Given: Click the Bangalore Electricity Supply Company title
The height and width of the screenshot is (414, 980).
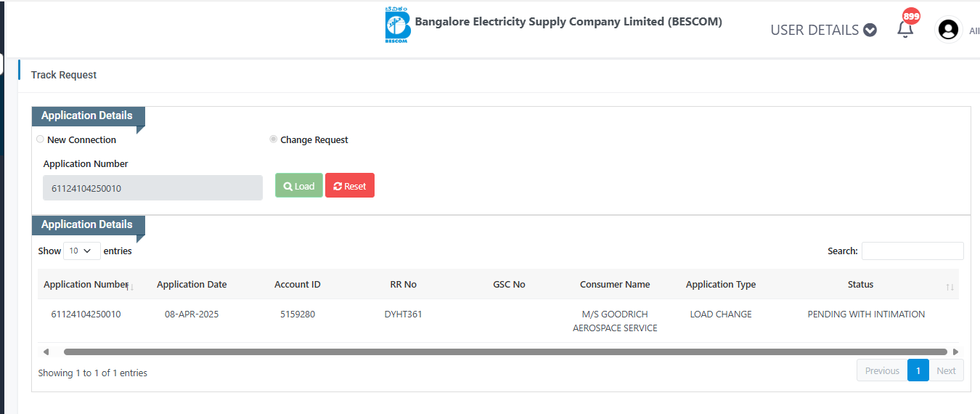Looking at the screenshot, I should (568, 22).
